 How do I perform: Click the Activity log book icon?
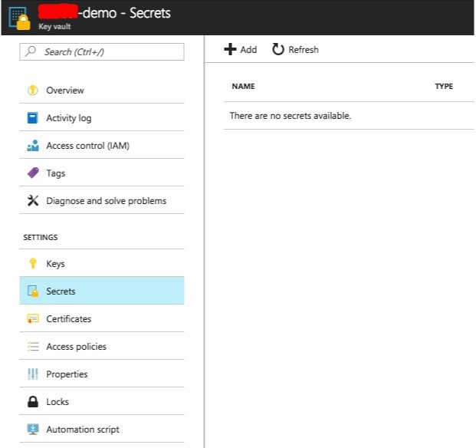33,118
